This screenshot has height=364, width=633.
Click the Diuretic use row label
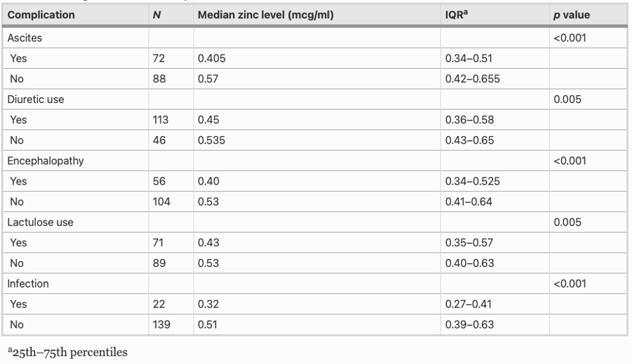coord(36,99)
